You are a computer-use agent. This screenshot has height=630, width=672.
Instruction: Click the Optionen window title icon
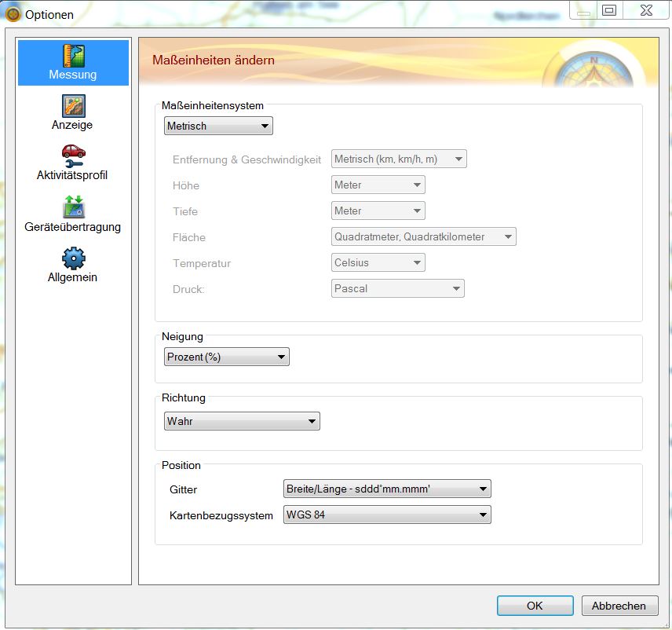point(13,14)
